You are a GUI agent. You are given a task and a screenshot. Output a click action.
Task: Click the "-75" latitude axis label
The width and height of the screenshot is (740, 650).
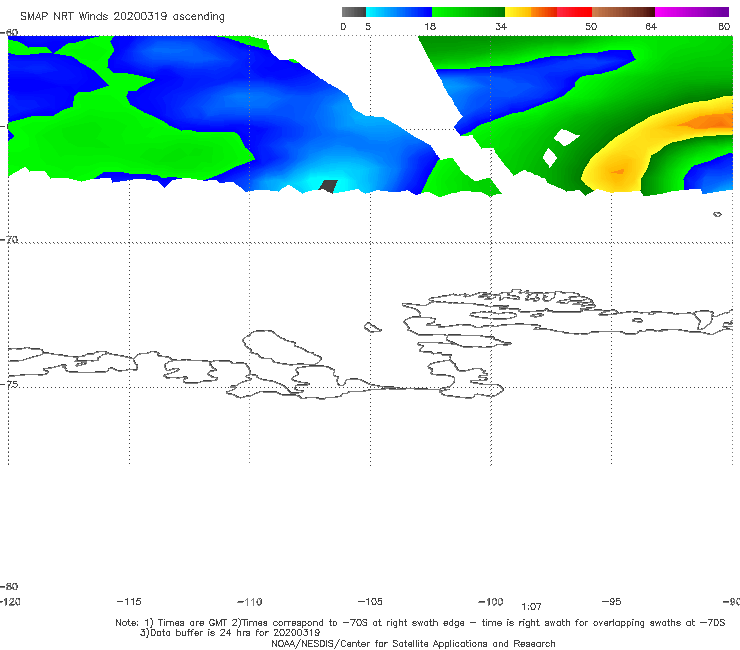[x=9, y=384]
